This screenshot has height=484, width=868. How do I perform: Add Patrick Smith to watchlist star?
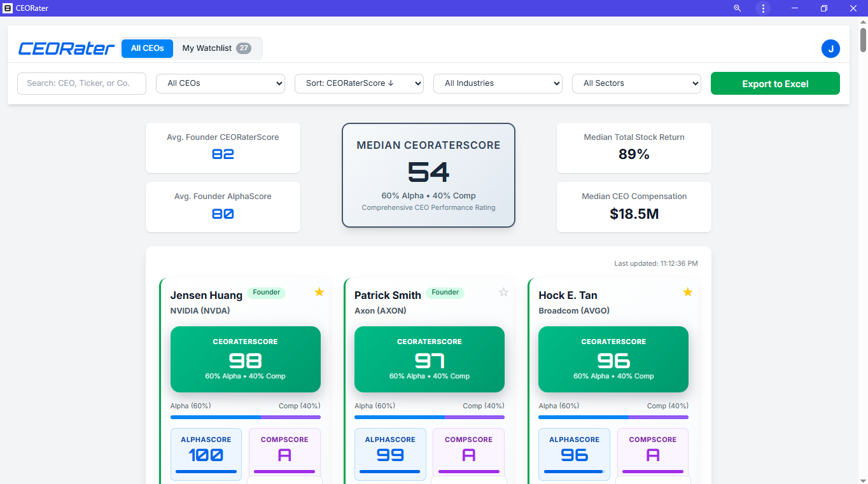[x=503, y=292]
